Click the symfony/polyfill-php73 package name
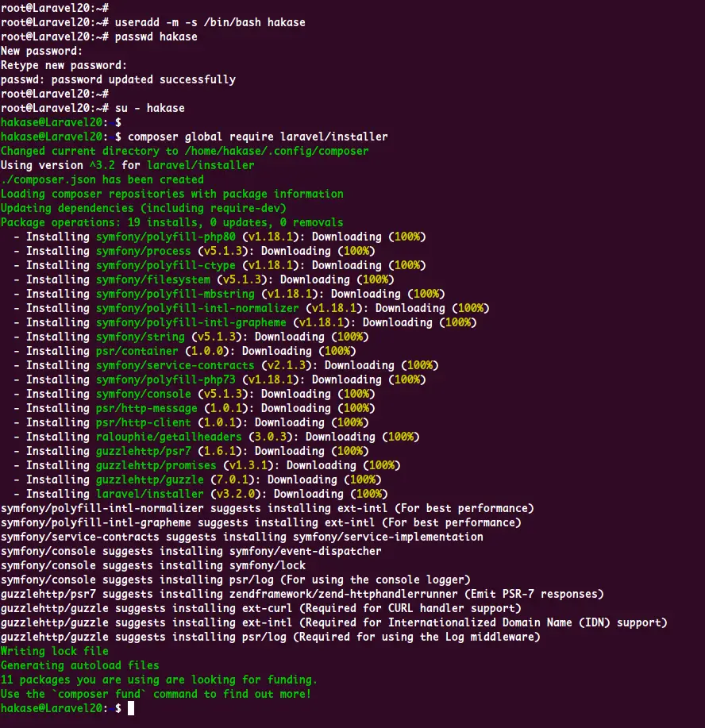705x728 pixels. click(166, 379)
